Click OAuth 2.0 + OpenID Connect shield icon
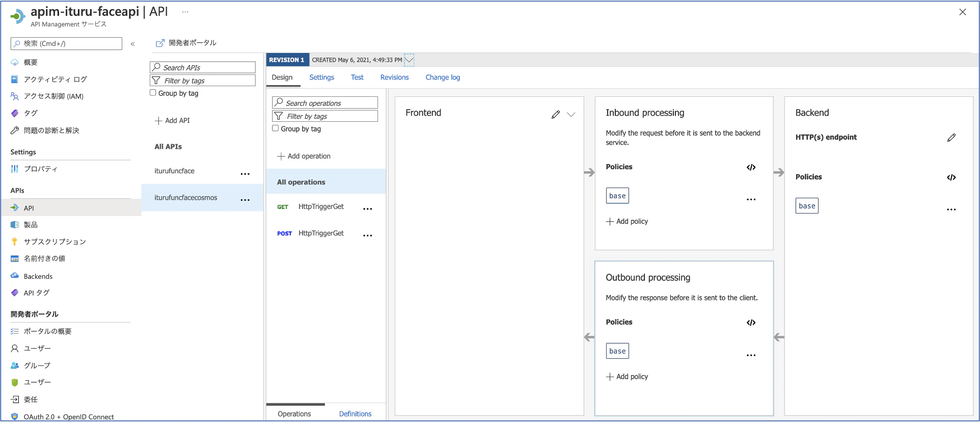The height and width of the screenshot is (422, 980). [15, 416]
